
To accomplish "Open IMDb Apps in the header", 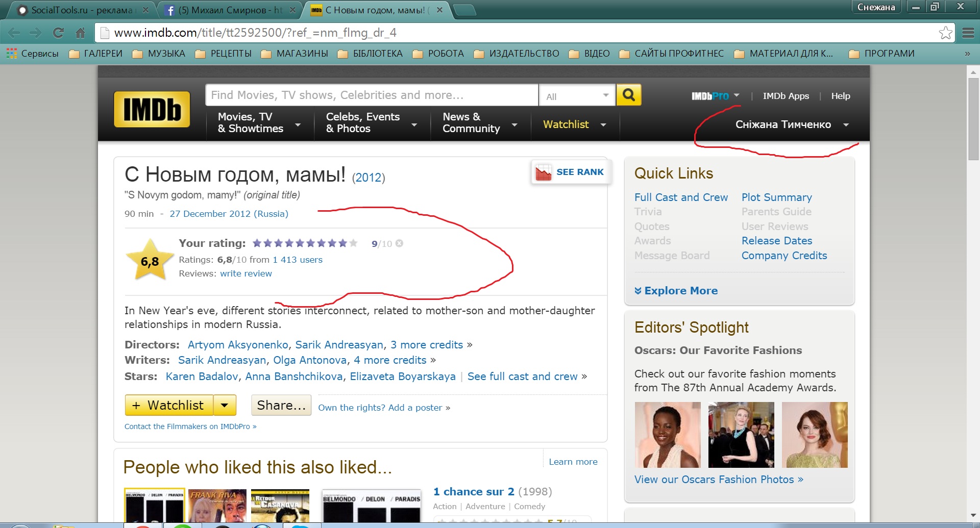I will click(x=786, y=96).
